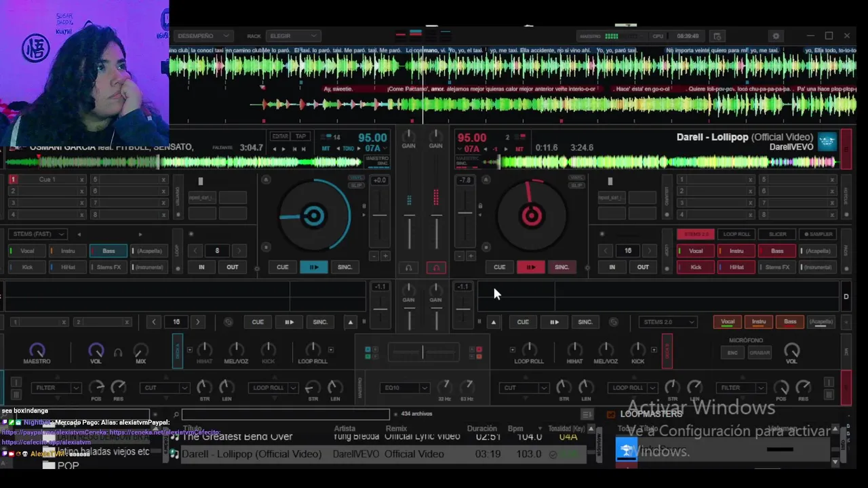
Task: Click the left channel GAIN knob
Action: pos(408,136)
